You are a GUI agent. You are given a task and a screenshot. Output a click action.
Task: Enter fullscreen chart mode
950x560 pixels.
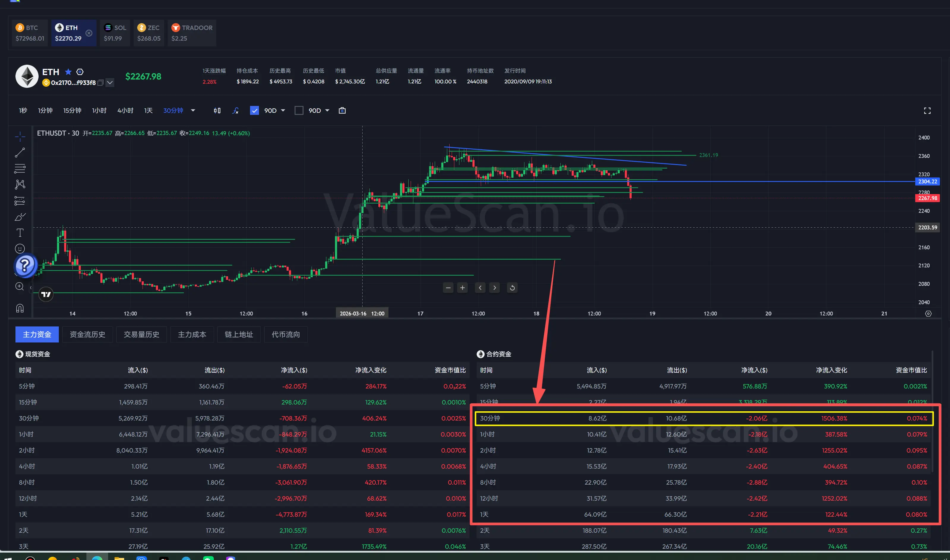click(x=927, y=111)
